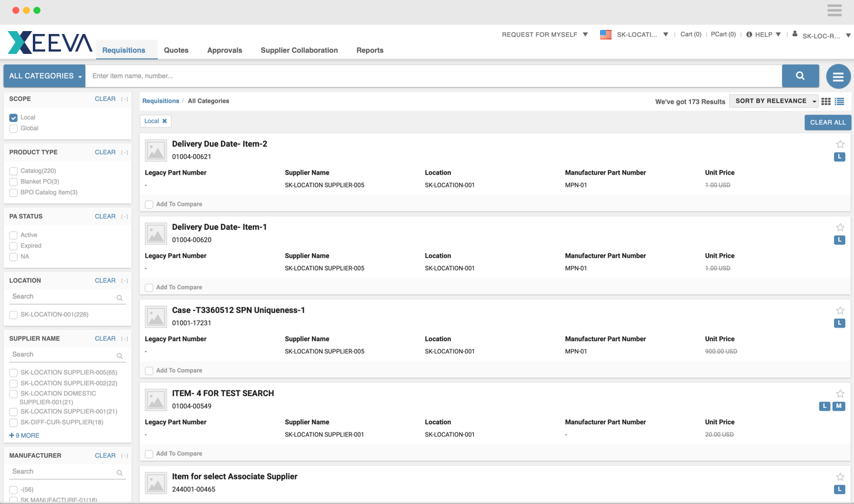The width and height of the screenshot is (854, 504).
Task: Click user profile icon
Action: pos(795,34)
